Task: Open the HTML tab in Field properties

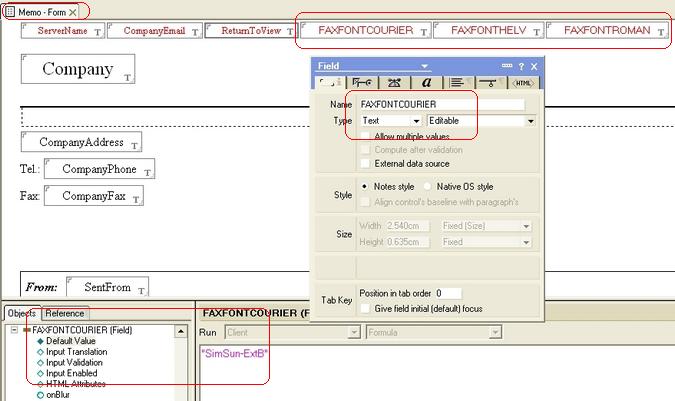Action: pos(523,83)
